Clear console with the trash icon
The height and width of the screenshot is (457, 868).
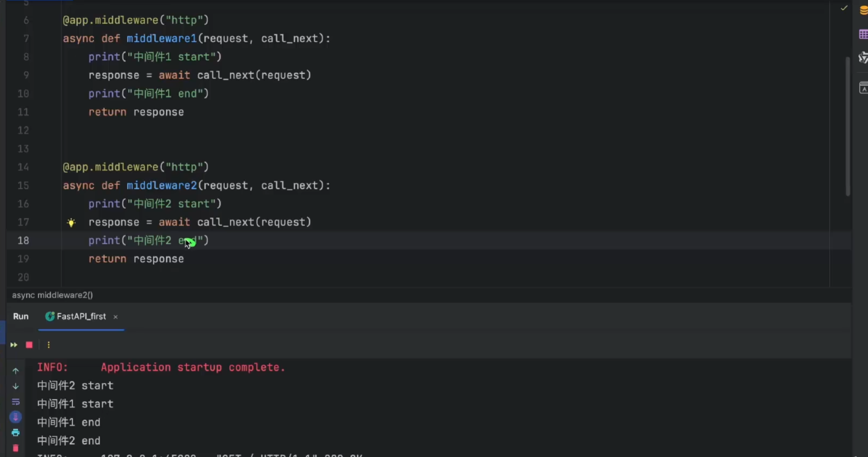pos(15,448)
